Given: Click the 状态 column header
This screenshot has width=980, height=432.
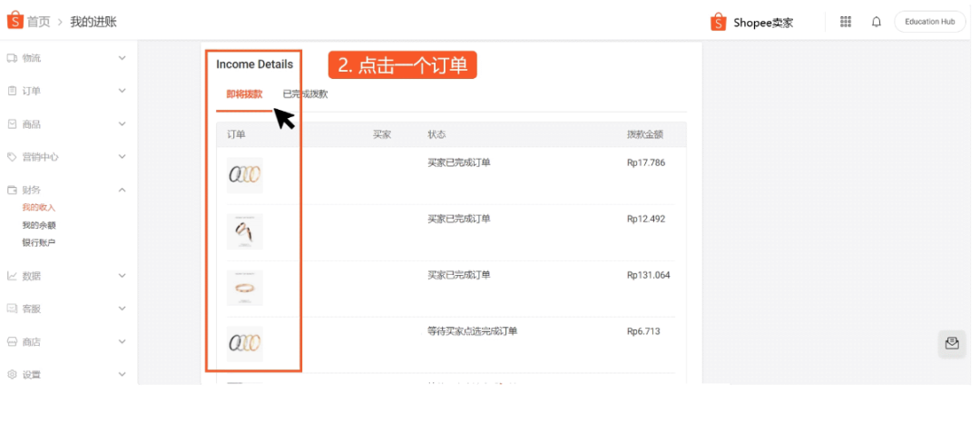Looking at the screenshot, I should click(436, 134).
